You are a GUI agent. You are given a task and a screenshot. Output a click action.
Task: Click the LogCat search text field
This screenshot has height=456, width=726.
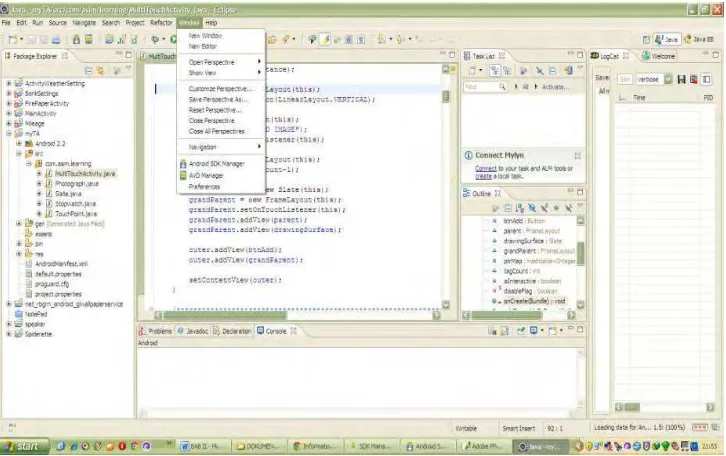point(625,80)
